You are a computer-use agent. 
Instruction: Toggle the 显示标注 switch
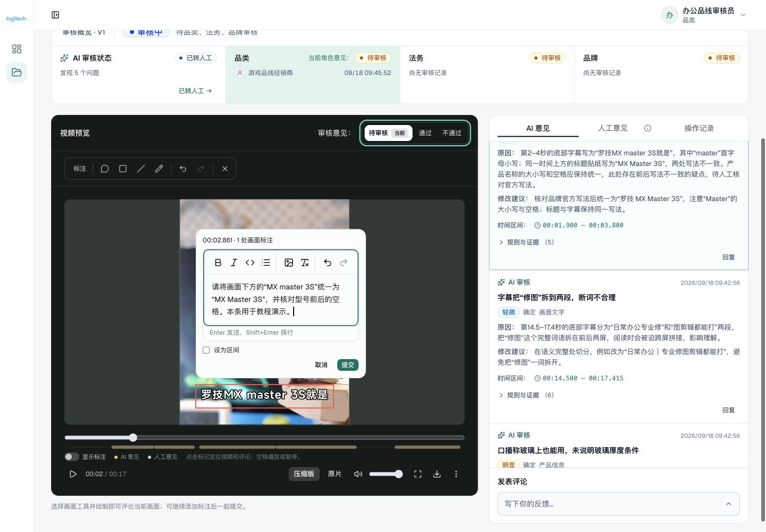pos(71,457)
